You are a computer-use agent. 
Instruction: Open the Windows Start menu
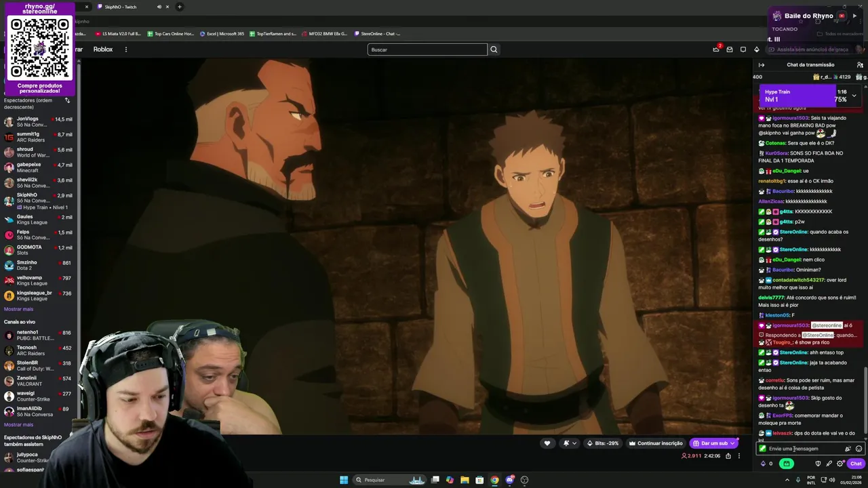click(x=344, y=480)
